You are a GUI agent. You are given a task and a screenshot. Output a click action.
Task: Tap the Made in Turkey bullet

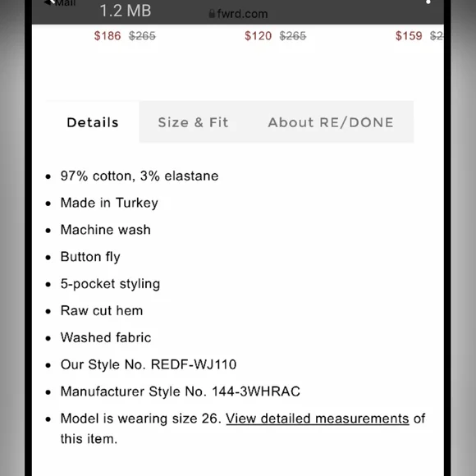(109, 203)
